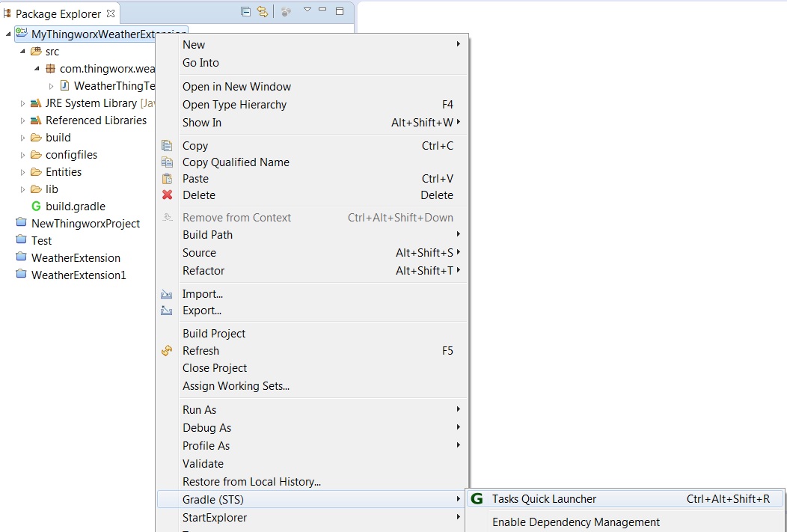Click the Refresh icon in the menu
Viewport: 787px width, 532px height.
coord(168,350)
